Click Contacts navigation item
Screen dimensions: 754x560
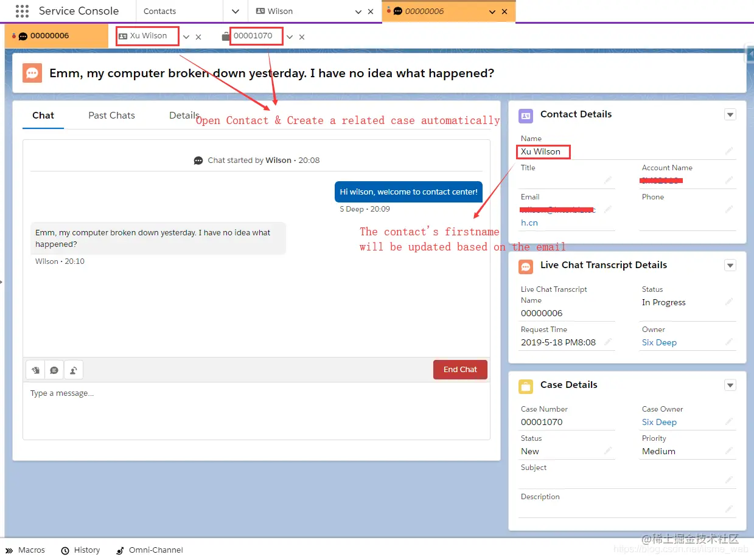[x=160, y=12]
